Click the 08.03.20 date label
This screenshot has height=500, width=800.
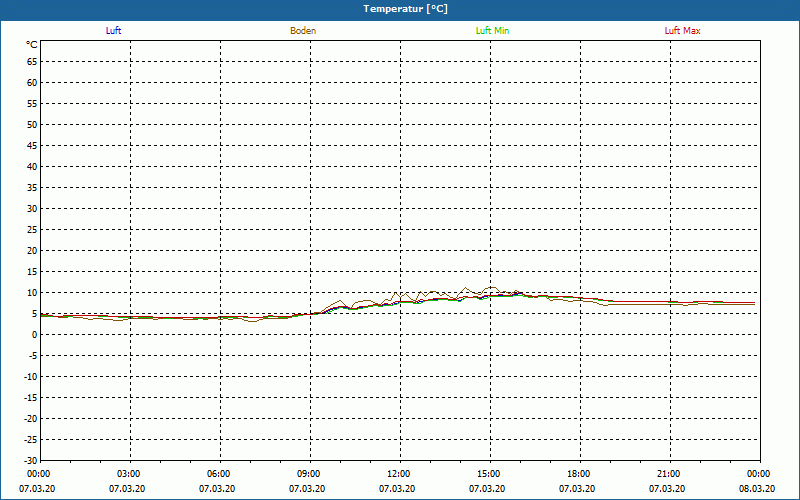tap(757, 489)
